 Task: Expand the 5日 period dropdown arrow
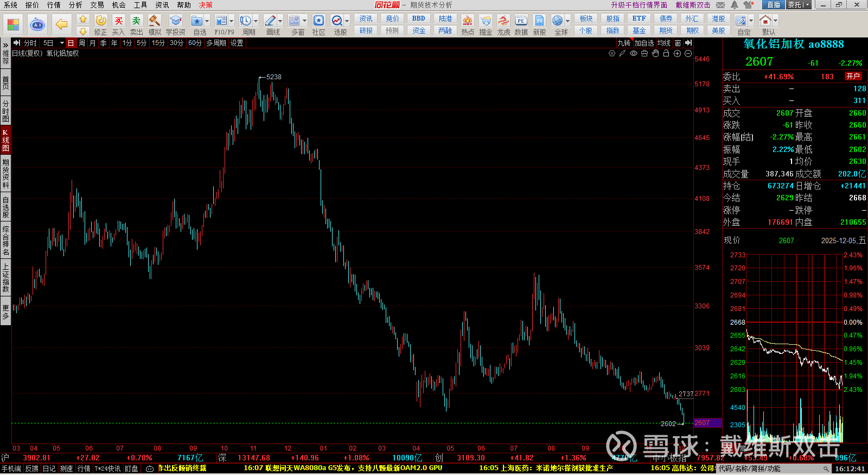(62, 43)
